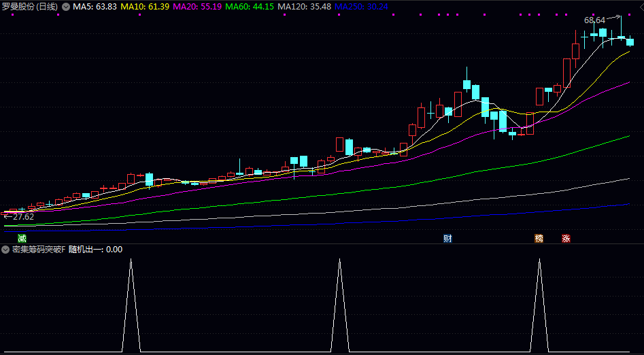This screenshot has width=644, height=355.
Task: Click the 随机出一: 0.00 value
Action: [x=95, y=250]
